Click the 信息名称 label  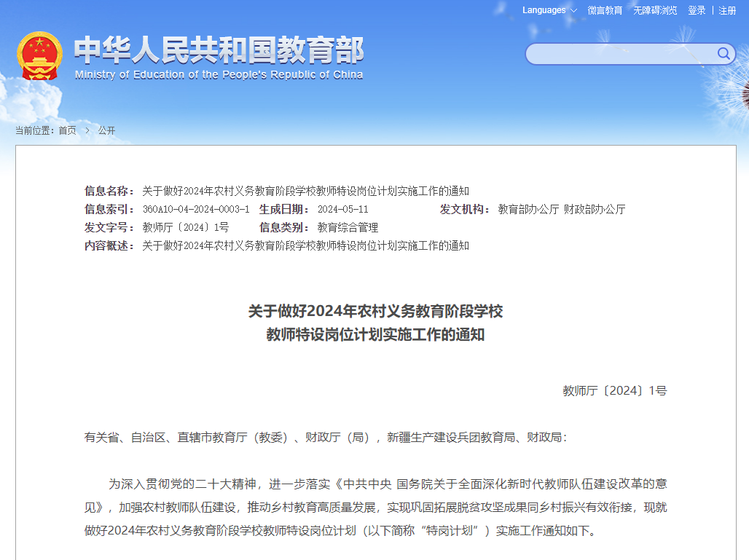pyautogui.click(x=109, y=191)
